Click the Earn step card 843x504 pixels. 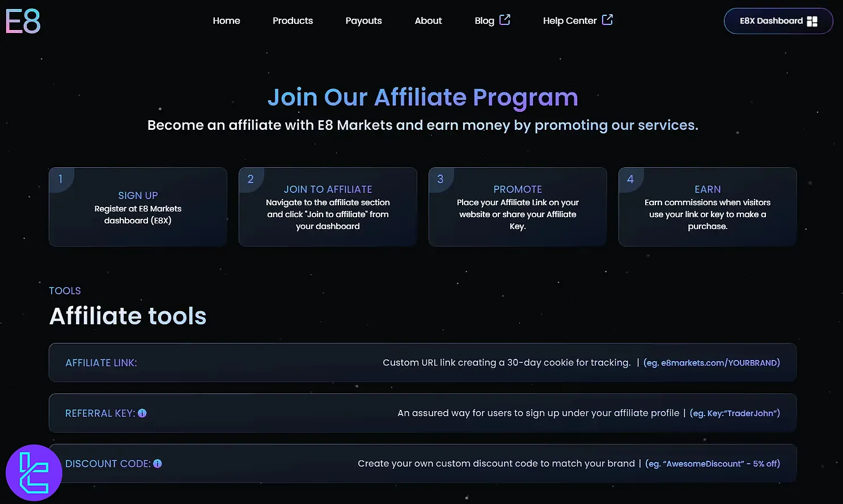[x=708, y=207]
